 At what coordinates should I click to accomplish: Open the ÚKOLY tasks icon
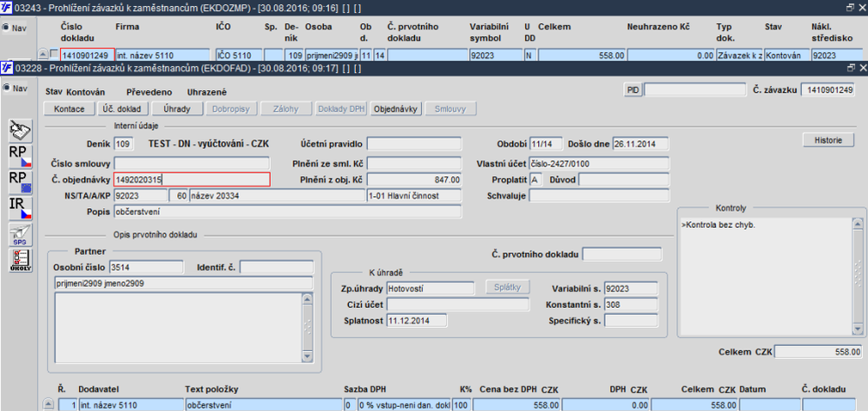click(21, 260)
